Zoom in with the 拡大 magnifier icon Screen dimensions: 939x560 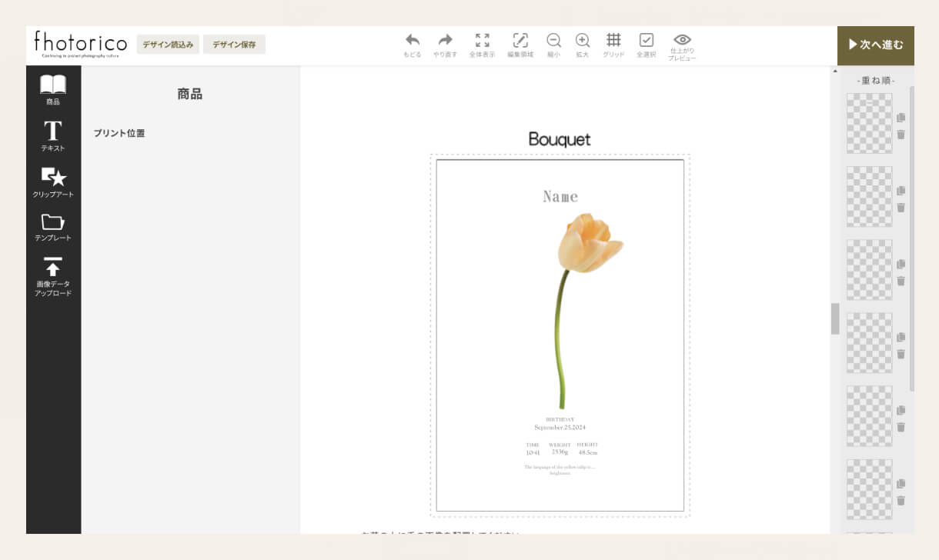tap(583, 41)
